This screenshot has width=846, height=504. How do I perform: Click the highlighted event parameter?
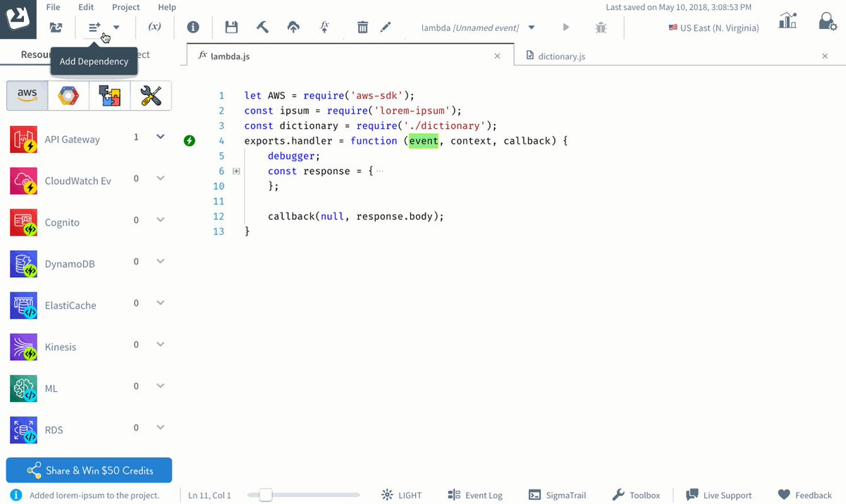coord(424,141)
